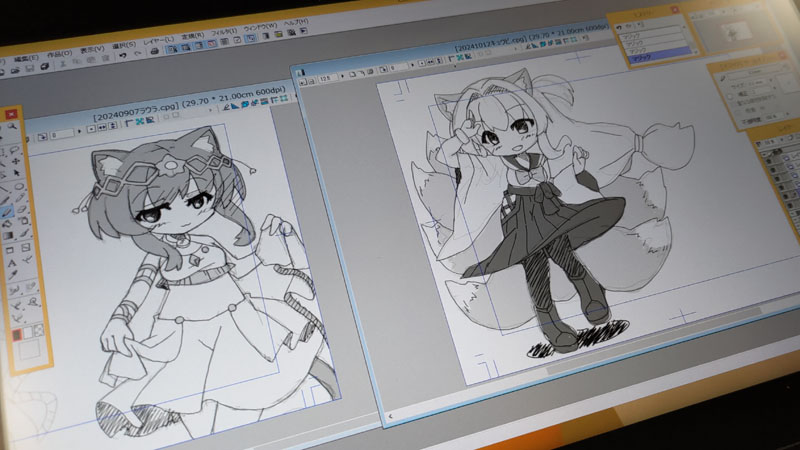The height and width of the screenshot is (450, 800).
Task: Select the Brush tool beside Gradient
Action: [24, 234]
